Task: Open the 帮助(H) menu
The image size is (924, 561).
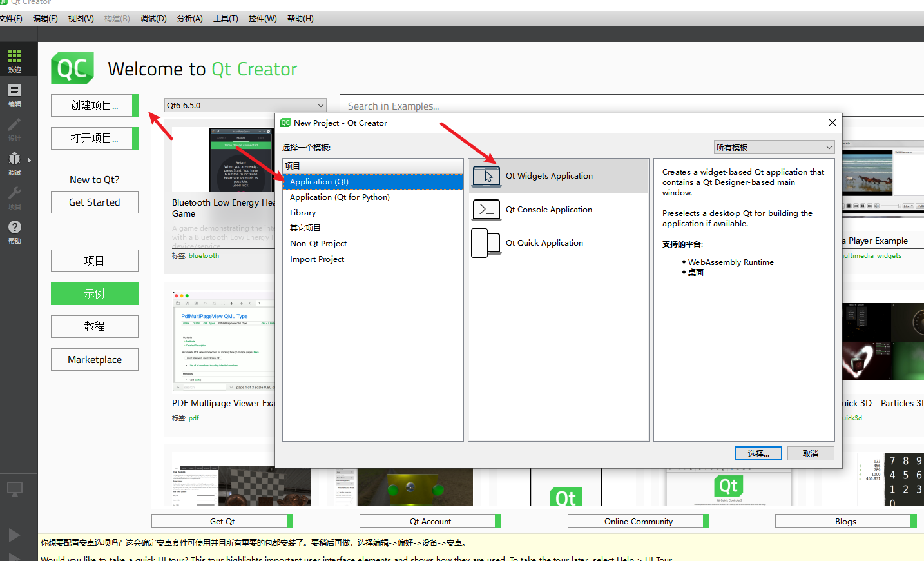Action: tap(300, 19)
